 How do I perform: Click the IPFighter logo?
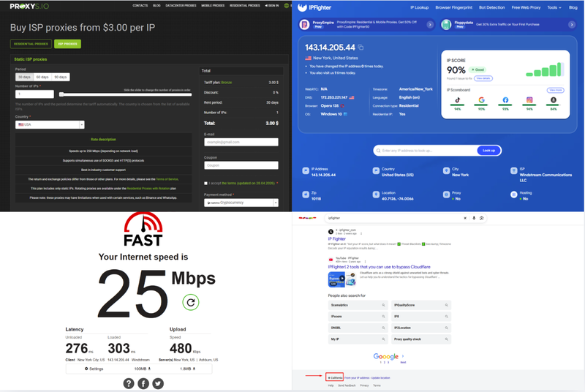pos(314,7)
